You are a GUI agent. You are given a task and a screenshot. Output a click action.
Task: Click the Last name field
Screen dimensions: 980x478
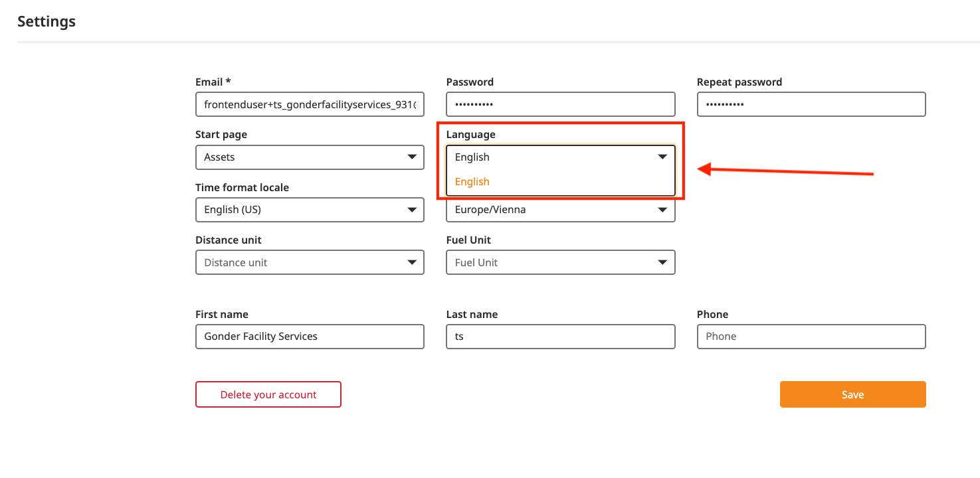[561, 337]
